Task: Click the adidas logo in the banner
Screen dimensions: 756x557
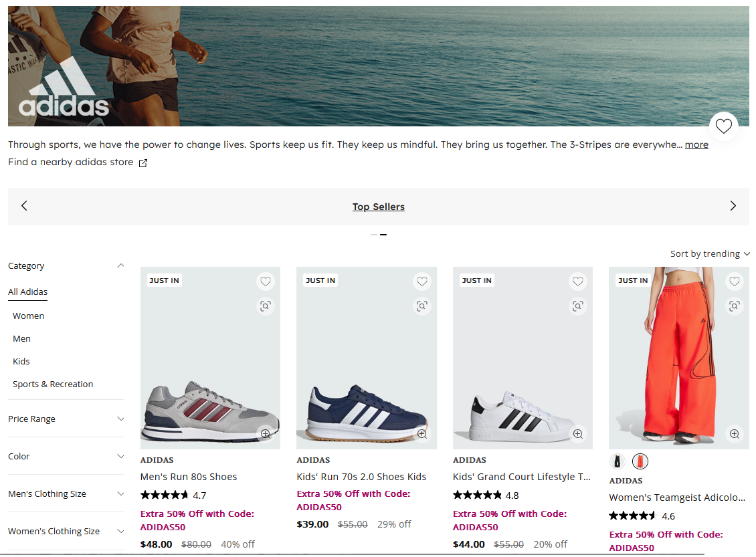Action: (64, 88)
